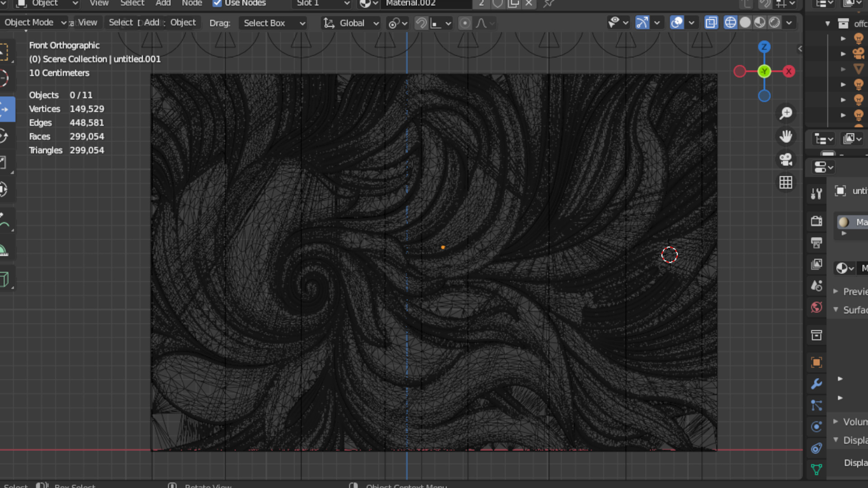The height and width of the screenshot is (488, 868).
Task: Open the Particle properties tab
Action: click(816, 405)
